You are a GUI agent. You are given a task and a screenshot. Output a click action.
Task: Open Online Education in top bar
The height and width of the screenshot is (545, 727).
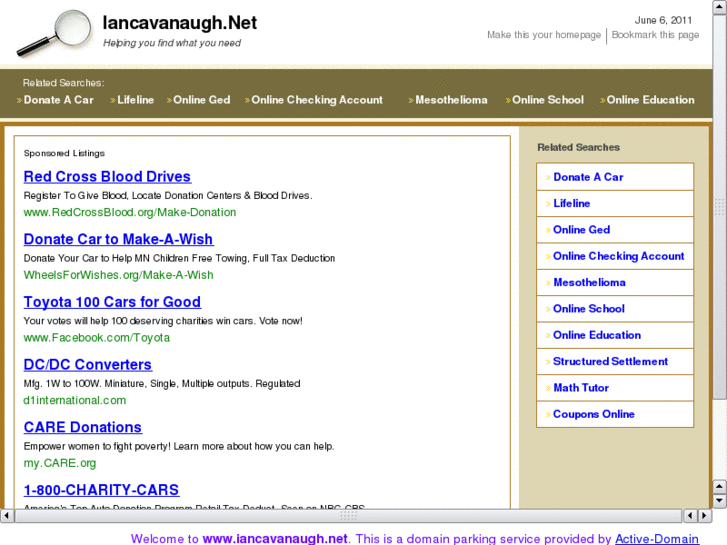(650, 100)
